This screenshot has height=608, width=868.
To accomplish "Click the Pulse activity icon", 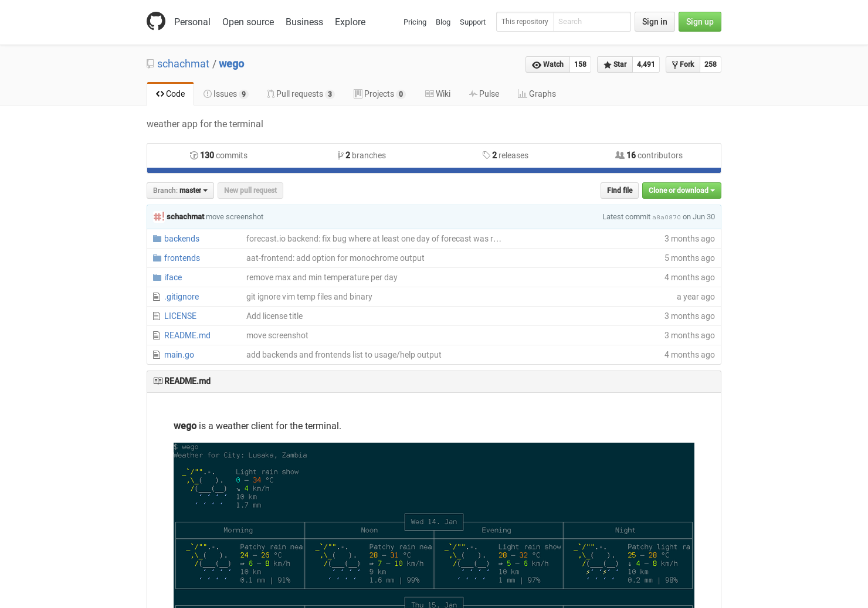I will coord(473,94).
